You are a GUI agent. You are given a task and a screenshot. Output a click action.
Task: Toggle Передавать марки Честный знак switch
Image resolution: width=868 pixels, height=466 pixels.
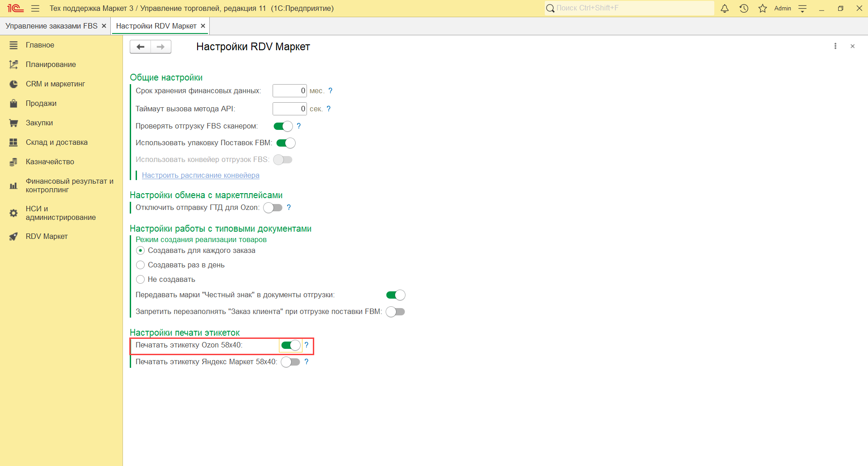(396, 295)
